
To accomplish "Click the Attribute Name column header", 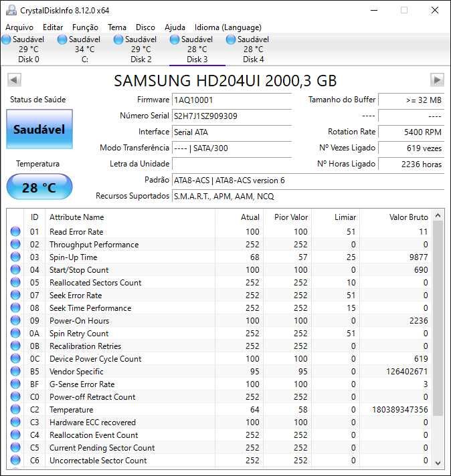I will pos(130,217).
